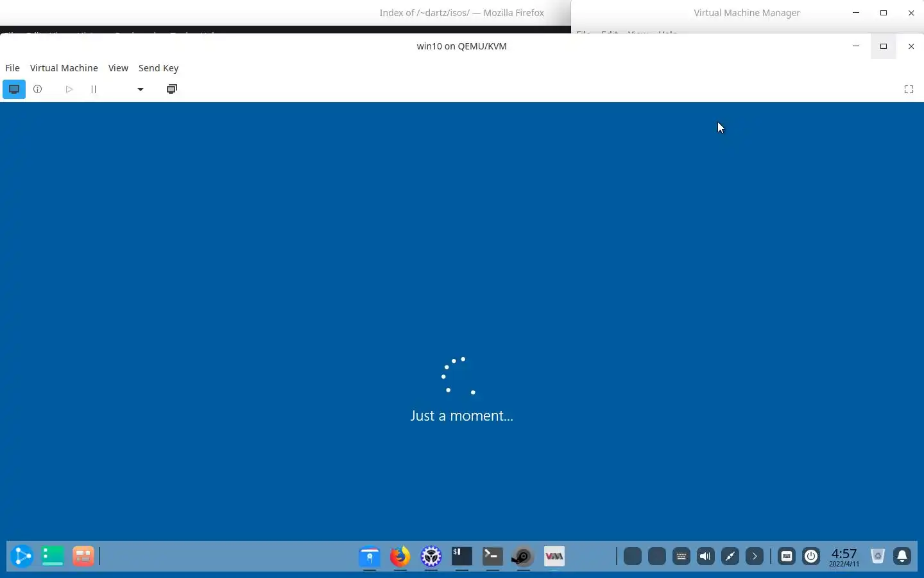Bring the Firefox window to the front via its title
The width and height of the screenshot is (924, 578).
pyautogui.click(x=461, y=13)
